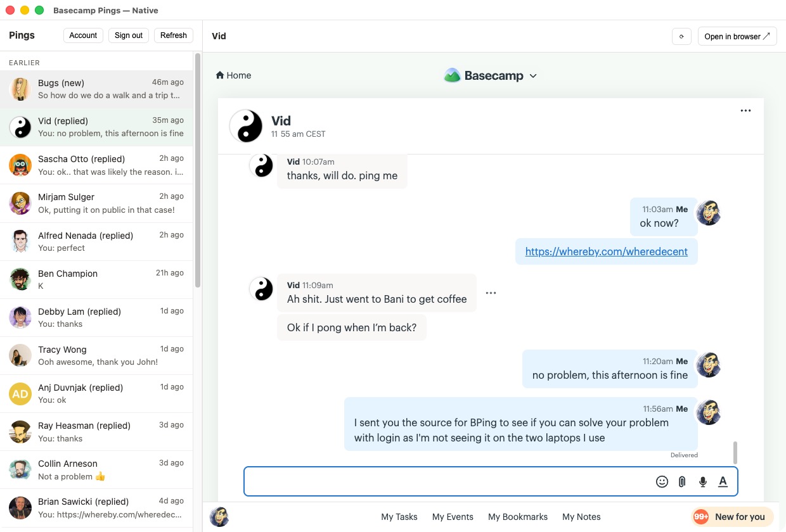Image resolution: width=786 pixels, height=532 pixels.
Task: Click my profile avatar in bottom bar
Action: click(219, 517)
